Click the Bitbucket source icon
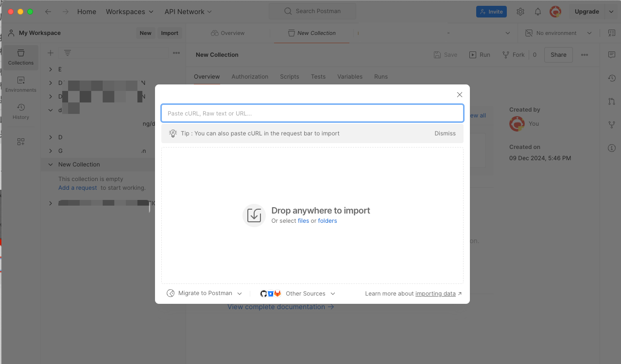This screenshot has height=364, width=621. tap(271, 294)
